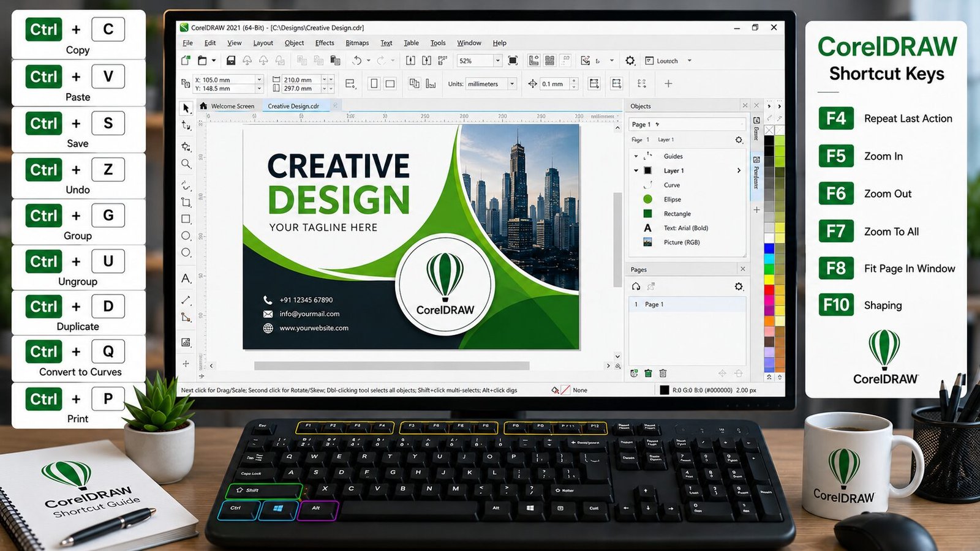Select the Zoom magnifier tool
980x551 pixels.
(186, 164)
